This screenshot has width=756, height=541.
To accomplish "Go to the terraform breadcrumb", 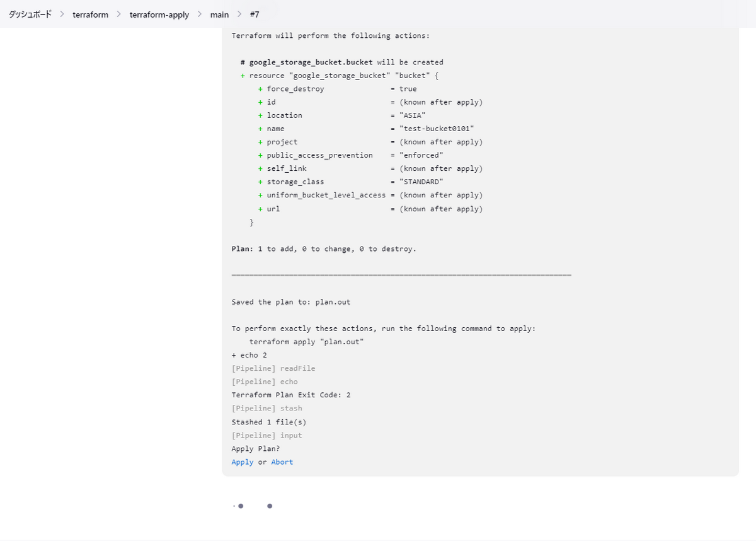I will 91,15.
